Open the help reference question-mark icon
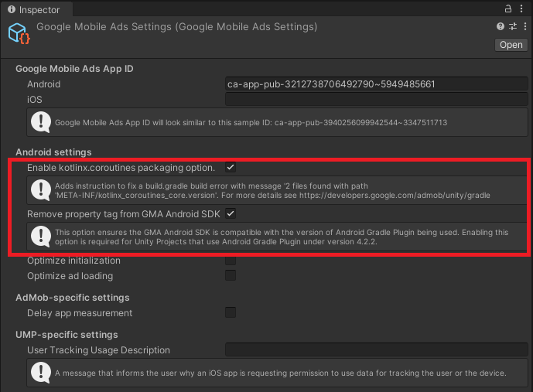The height and width of the screenshot is (392, 533). click(500, 26)
